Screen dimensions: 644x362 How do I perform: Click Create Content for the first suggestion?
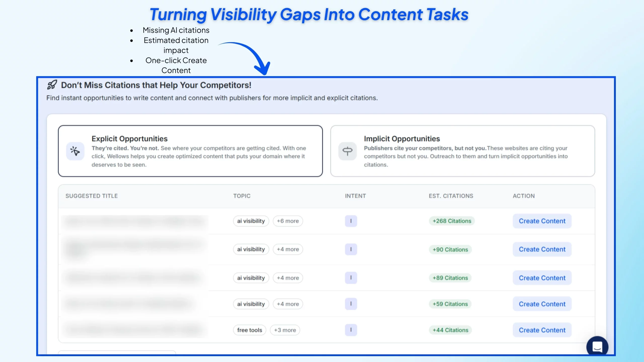coord(542,221)
